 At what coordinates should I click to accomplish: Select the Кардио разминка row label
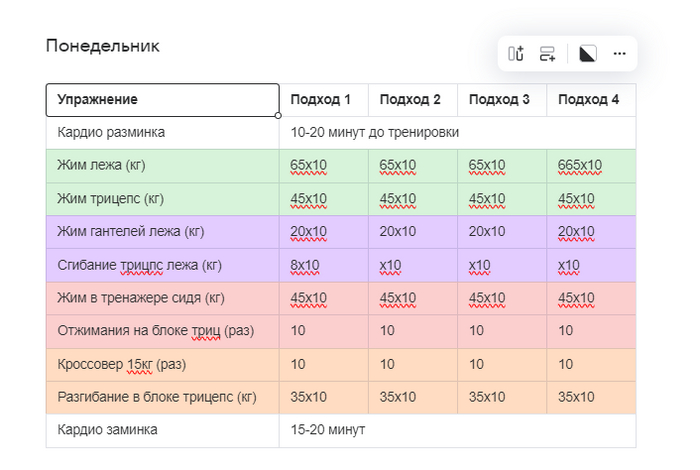[x=111, y=133]
